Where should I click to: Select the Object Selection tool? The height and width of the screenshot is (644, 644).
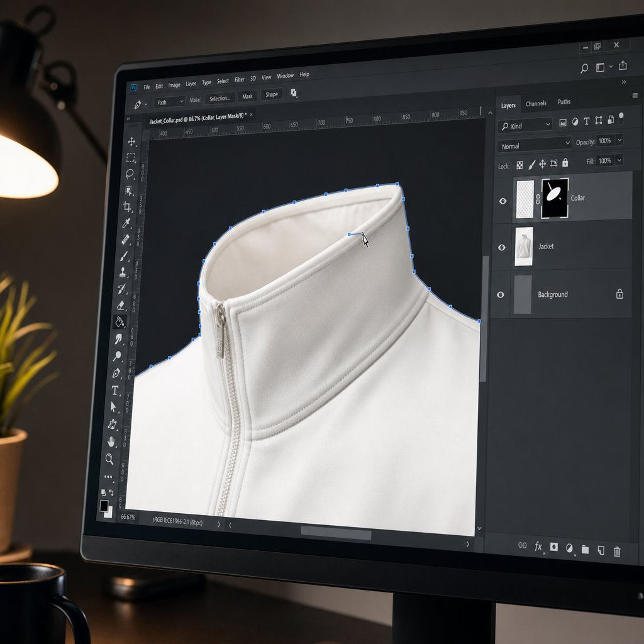point(129,191)
